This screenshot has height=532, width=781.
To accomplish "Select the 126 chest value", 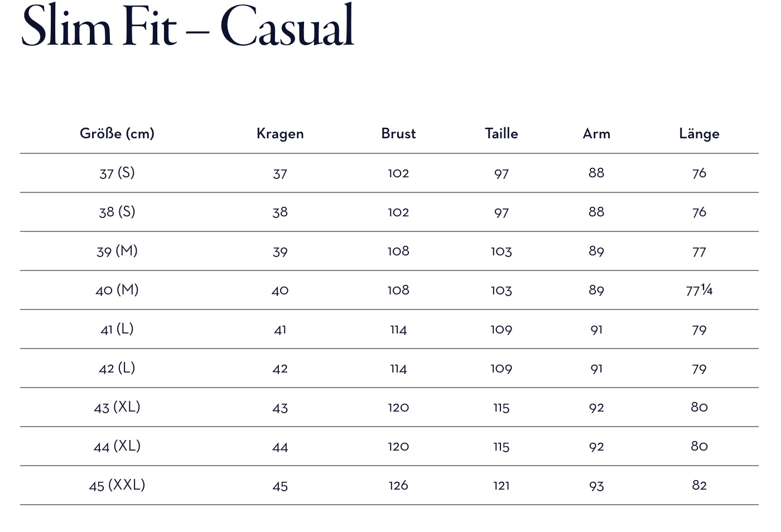I will (398, 485).
